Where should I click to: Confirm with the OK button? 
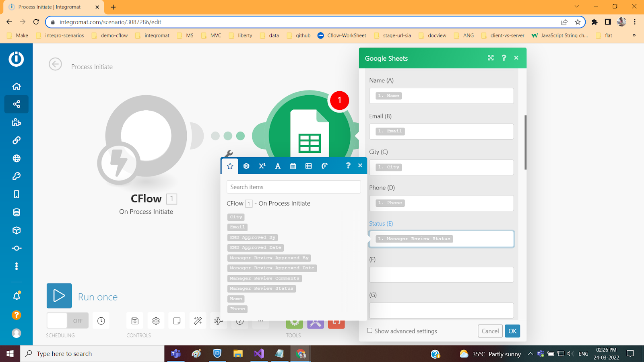(x=512, y=331)
